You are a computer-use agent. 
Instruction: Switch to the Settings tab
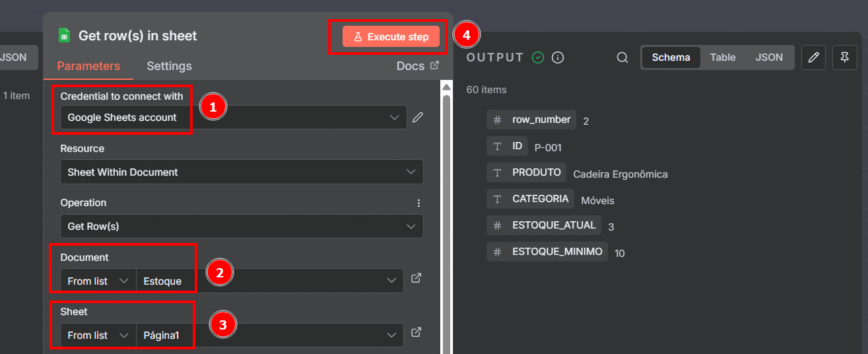click(169, 66)
